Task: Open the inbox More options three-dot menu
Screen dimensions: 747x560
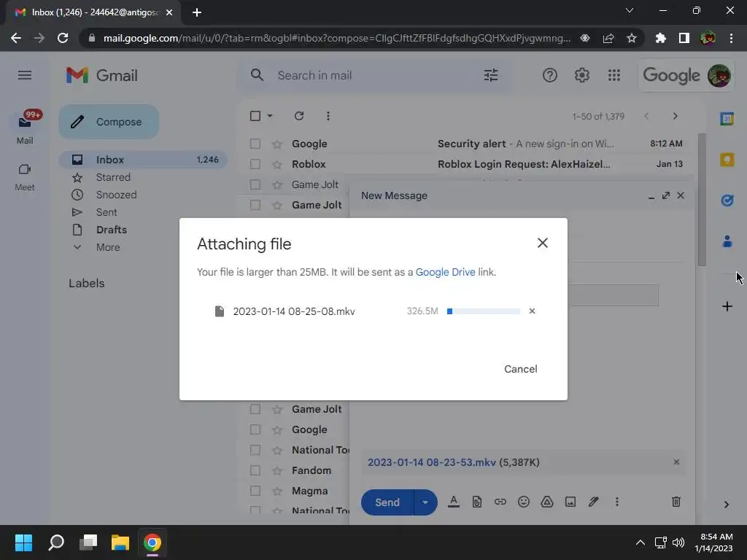Action: pos(328,116)
